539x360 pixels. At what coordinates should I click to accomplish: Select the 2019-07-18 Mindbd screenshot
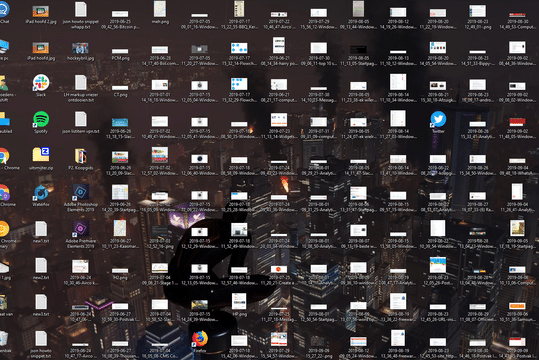pos(239,201)
